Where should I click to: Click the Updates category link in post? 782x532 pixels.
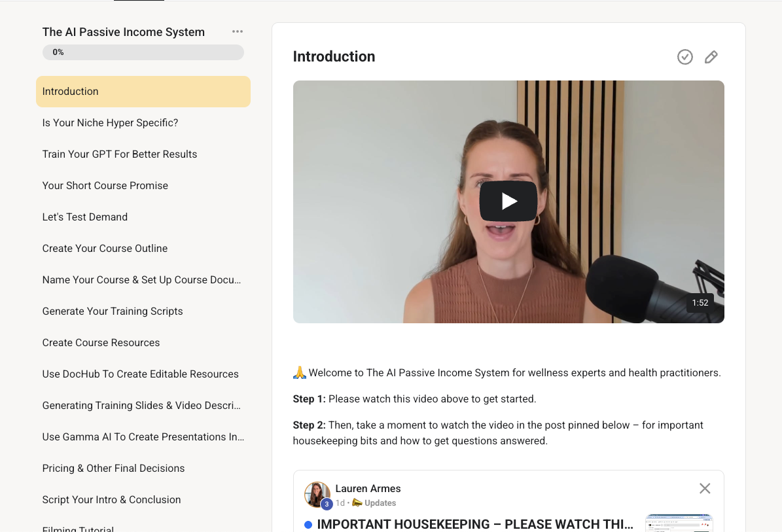coord(380,503)
